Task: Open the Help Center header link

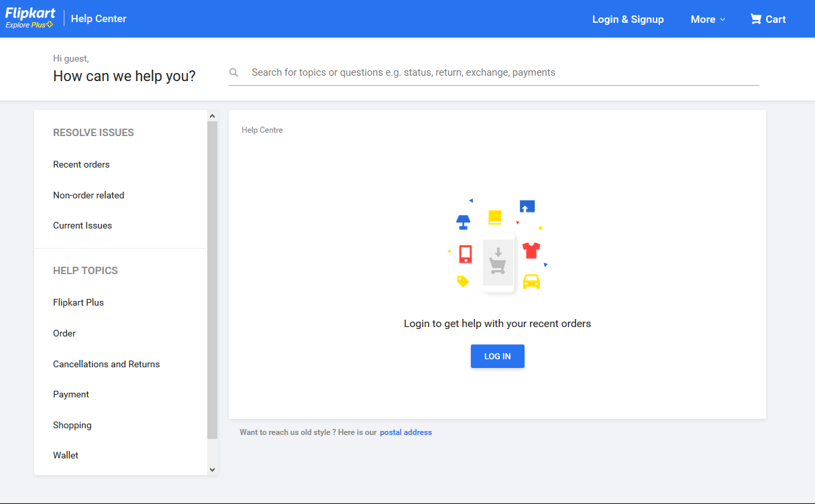Action: pos(99,19)
